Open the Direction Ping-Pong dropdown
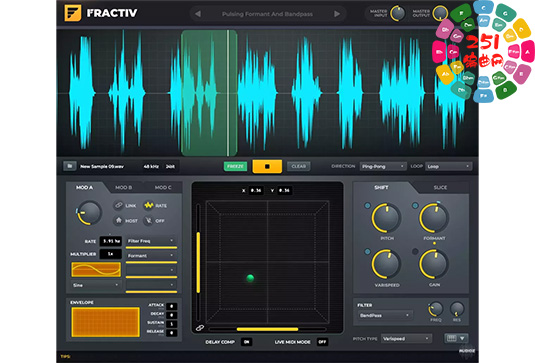535x363 pixels. 383,166
